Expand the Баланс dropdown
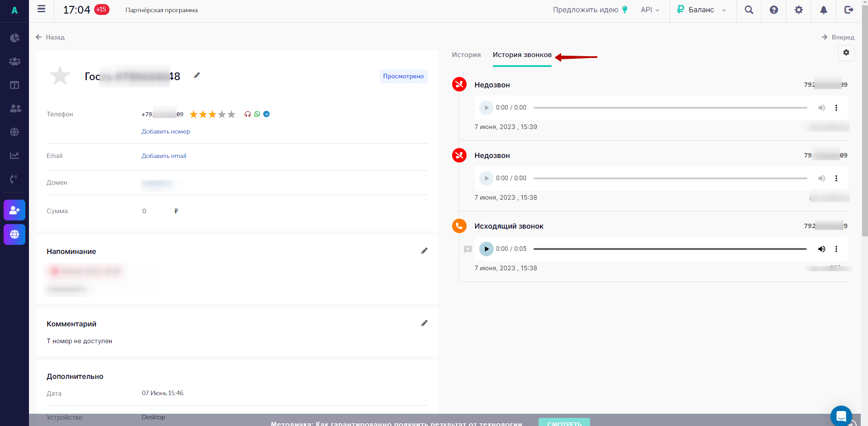The height and width of the screenshot is (426, 868). (701, 10)
